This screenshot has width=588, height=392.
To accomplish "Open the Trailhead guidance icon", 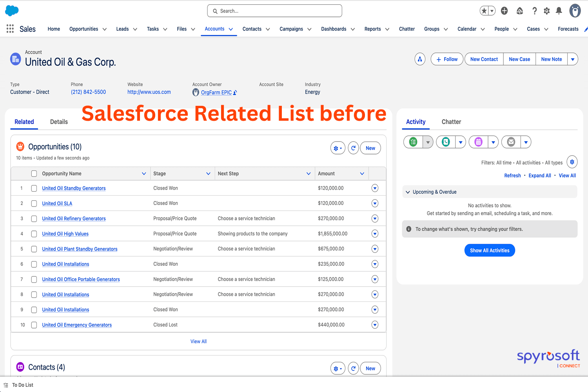I will (520, 11).
